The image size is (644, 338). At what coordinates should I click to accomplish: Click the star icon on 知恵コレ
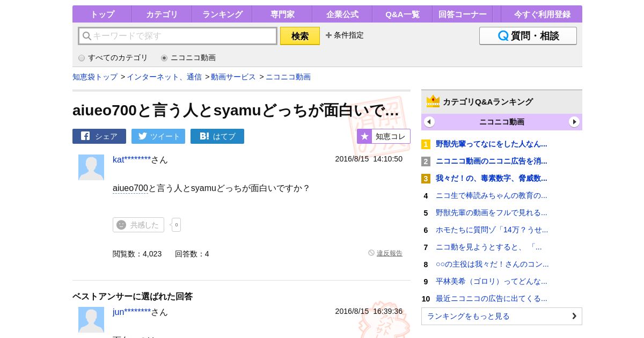point(364,136)
